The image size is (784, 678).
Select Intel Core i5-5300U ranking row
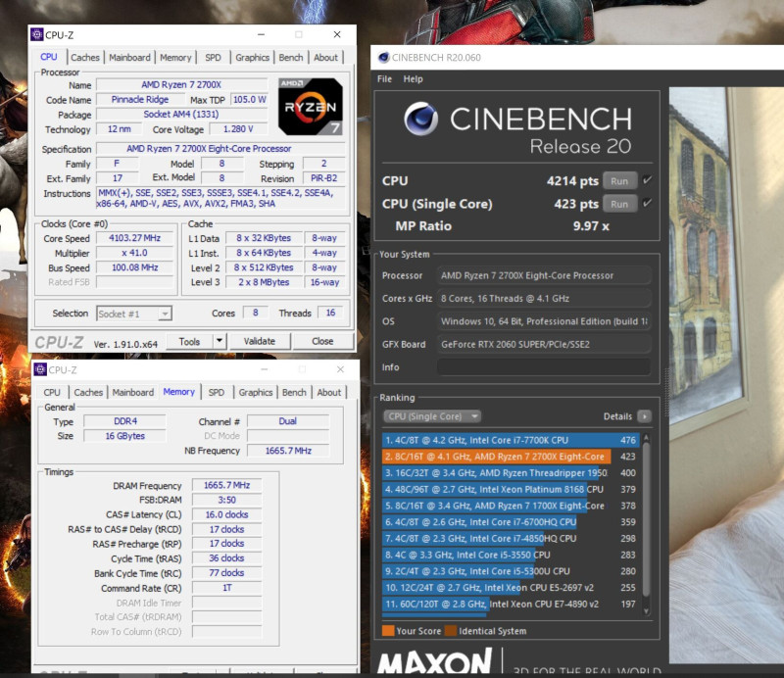click(x=511, y=571)
